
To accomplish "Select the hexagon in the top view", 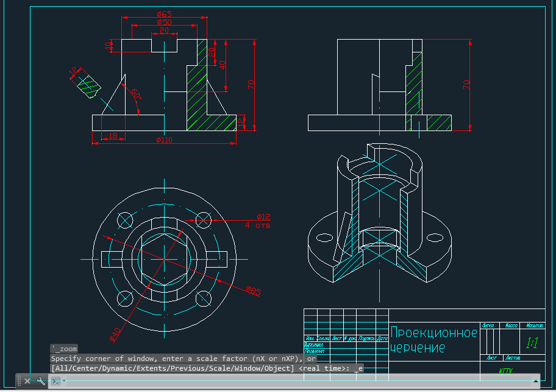I will pyautogui.click(x=164, y=260).
